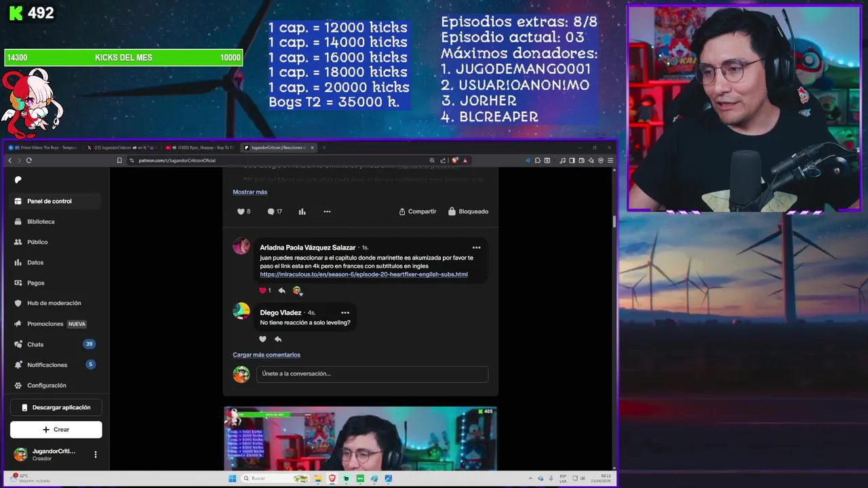Screen dimensions: 868x488
Task: Click the Patreon logo icon
Action: (18, 180)
